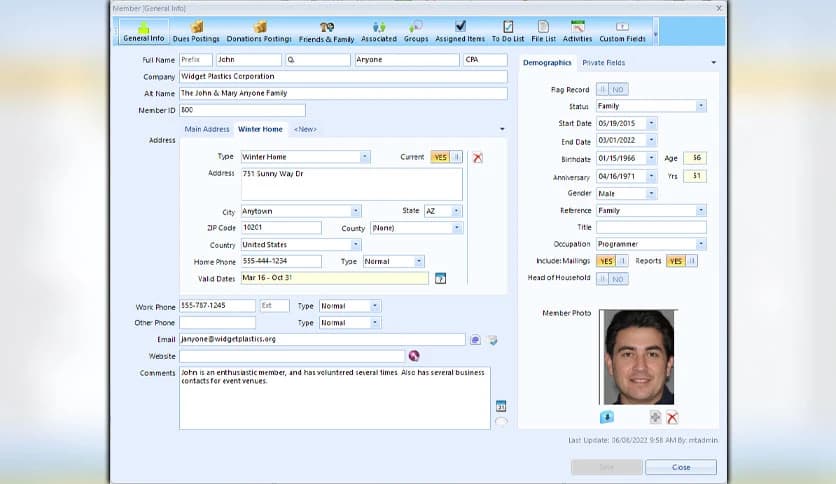Open the Groups toolbar icon
This screenshot has width=836, height=484.
point(416,31)
